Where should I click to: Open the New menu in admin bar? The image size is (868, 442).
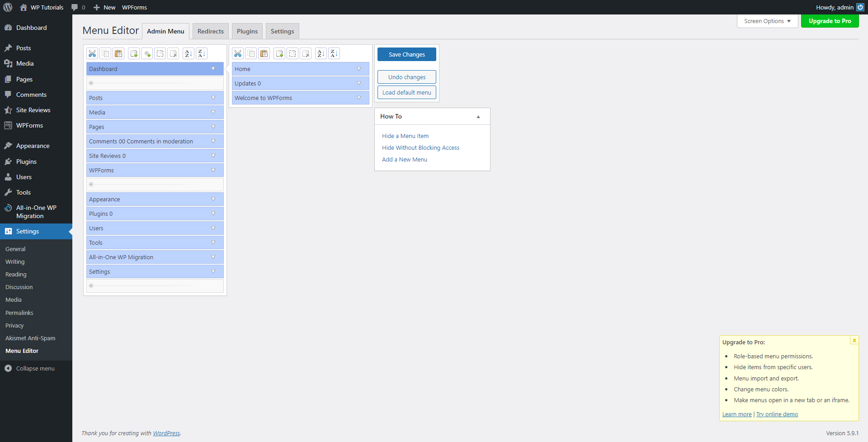104,7
